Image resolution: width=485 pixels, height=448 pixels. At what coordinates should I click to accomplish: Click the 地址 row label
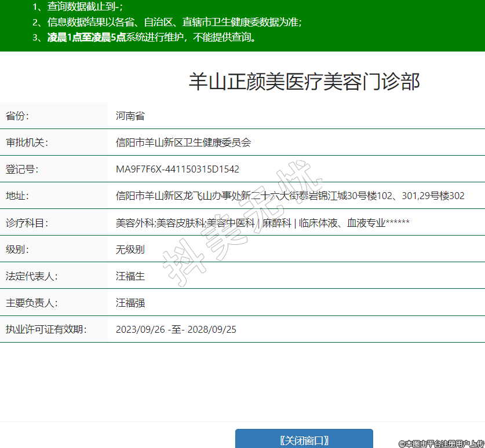pyautogui.click(x=17, y=196)
